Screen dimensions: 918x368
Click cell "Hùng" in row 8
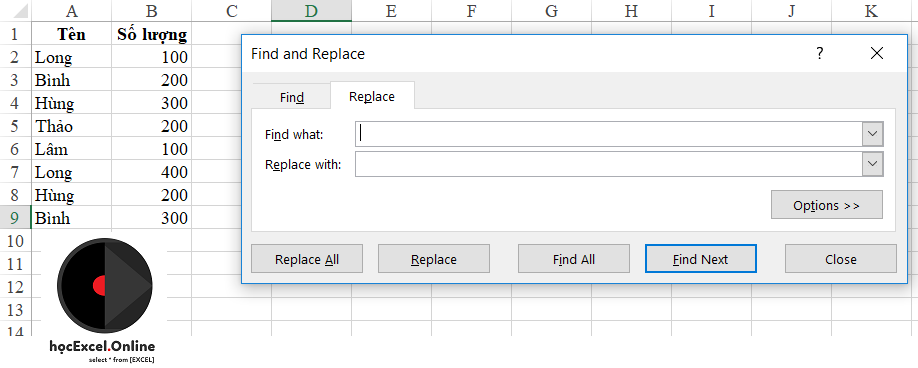71,195
